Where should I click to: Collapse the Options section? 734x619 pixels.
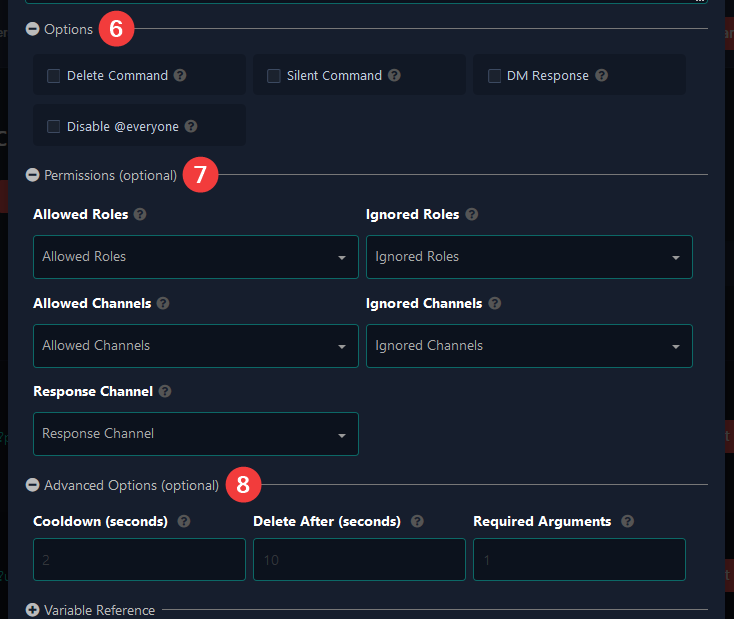(32, 29)
